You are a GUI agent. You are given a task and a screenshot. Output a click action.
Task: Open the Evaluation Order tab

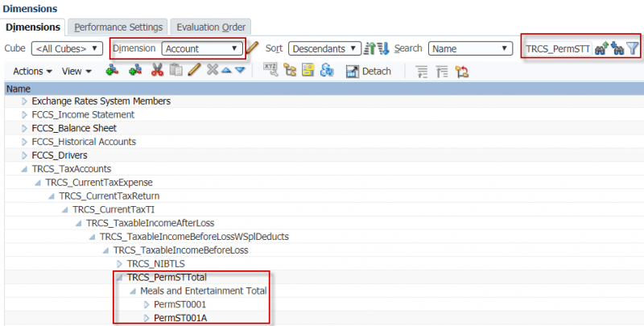pyautogui.click(x=212, y=27)
